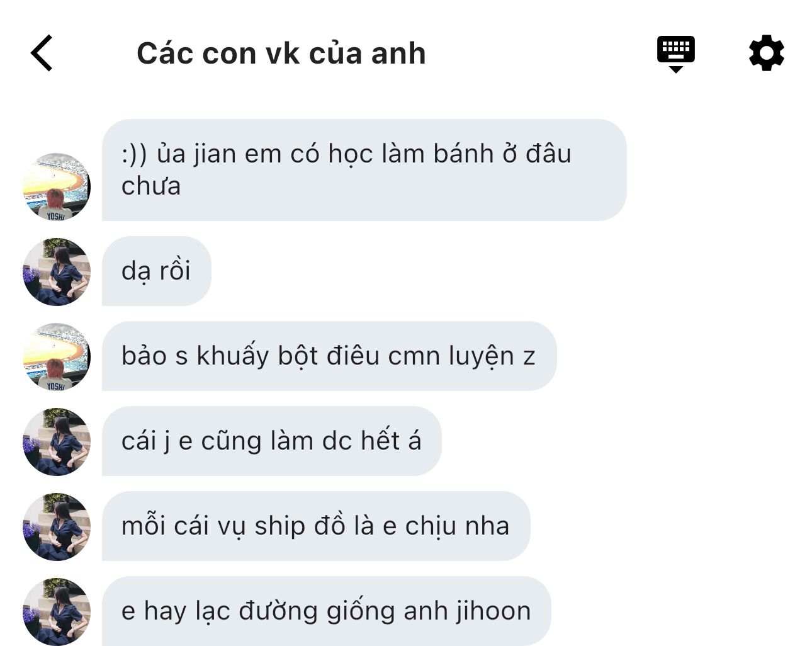Viewport: 812px width, 646px height.
Task: Tap the avatar beside 'mỗi cái vụ ship đồ' message
Action: 57,526
